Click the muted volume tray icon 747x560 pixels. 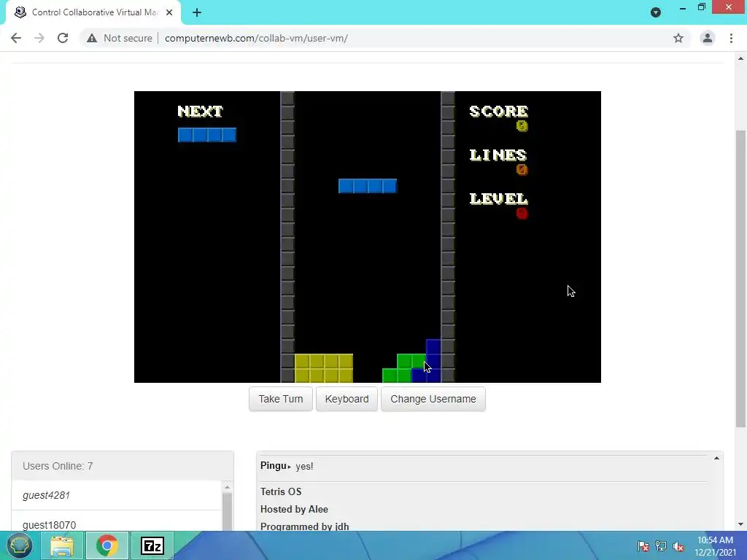678,545
